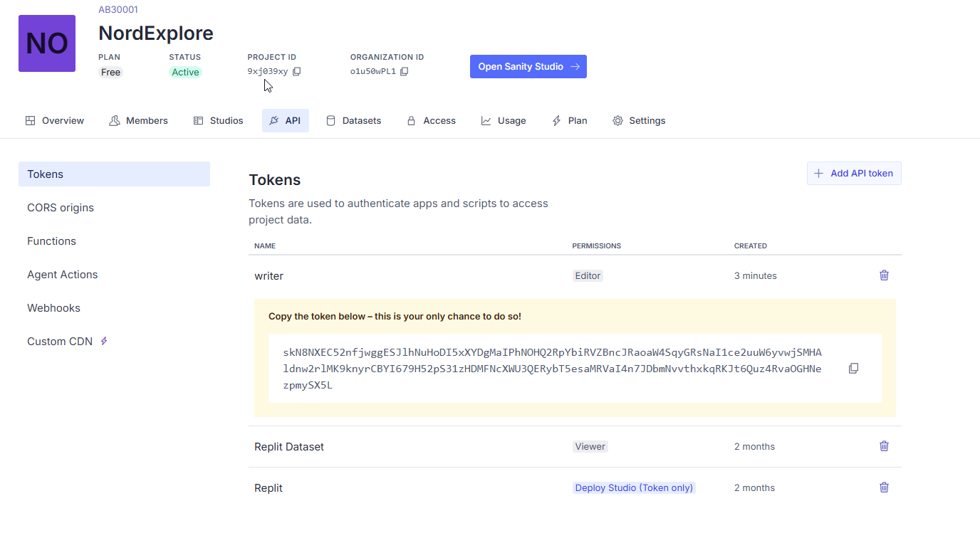Click the token text field
The height and width of the screenshot is (533, 980).
point(552,369)
